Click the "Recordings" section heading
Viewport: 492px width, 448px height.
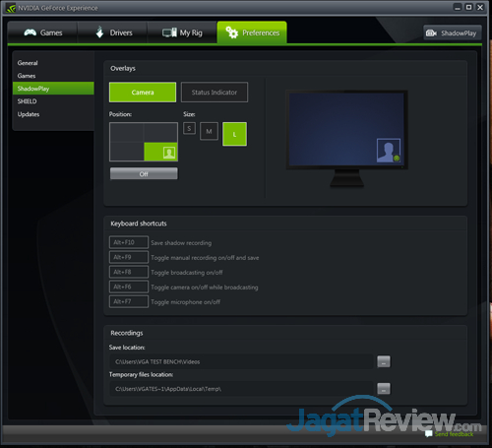pos(127,333)
